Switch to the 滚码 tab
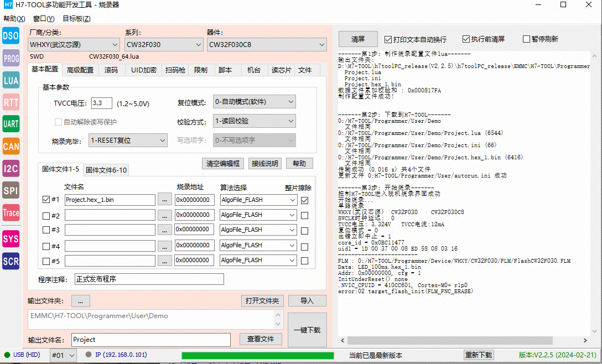This screenshot has height=364, width=602. tap(111, 70)
